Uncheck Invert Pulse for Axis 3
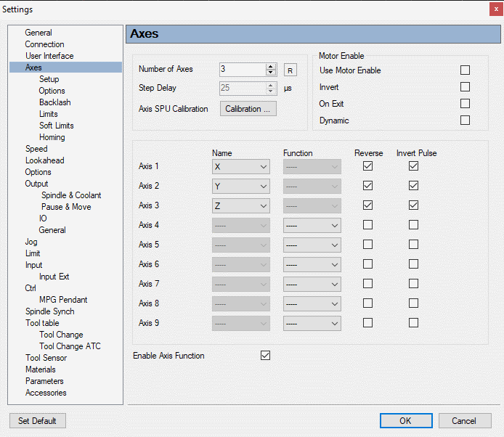The height and width of the screenshot is (437, 504). (x=413, y=205)
